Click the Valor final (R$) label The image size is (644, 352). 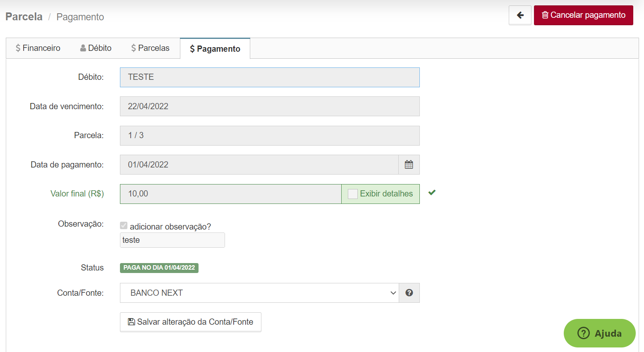[77, 194]
